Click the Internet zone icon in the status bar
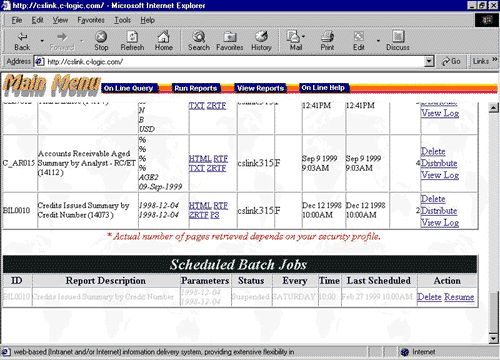The height and width of the screenshot is (360, 500). click(x=405, y=352)
